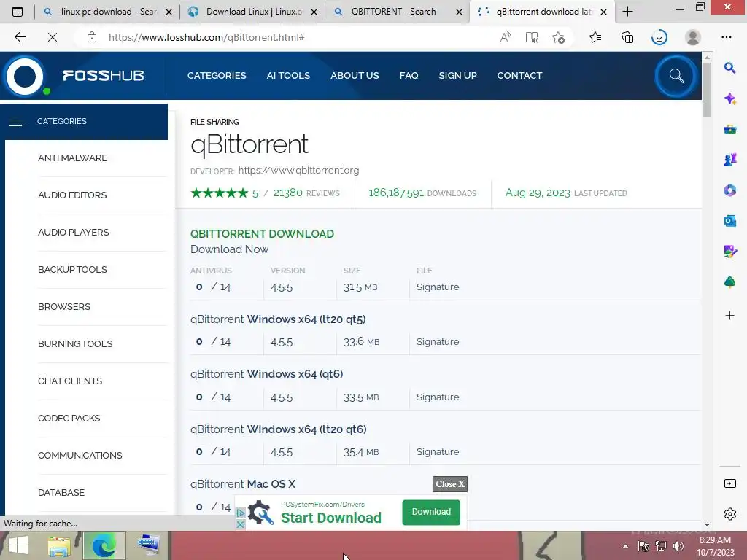The height and width of the screenshot is (560, 747).
Task: Download qBittorrent Windows x64 (lt20 qt5)
Action: (278, 319)
